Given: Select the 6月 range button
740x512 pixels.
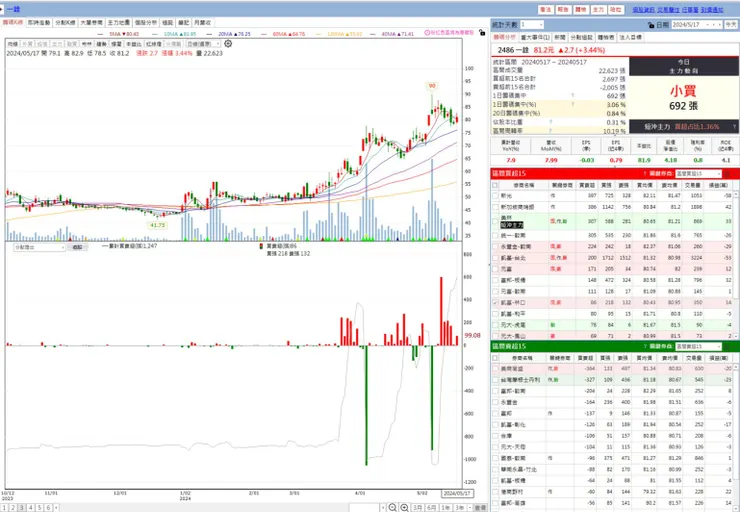Looking at the screenshot, I should [x=431, y=508].
